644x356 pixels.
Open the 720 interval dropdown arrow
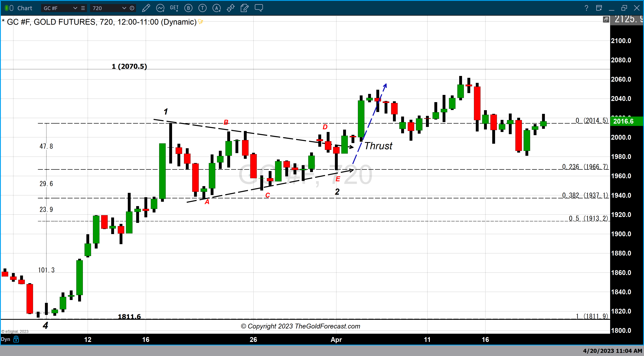(x=124, y=8)
